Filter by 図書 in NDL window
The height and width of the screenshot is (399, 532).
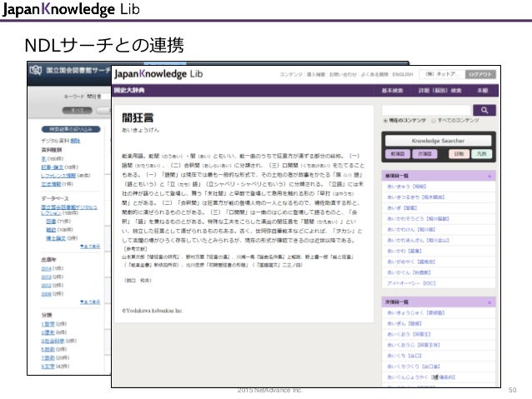click(x=51, y=222)
